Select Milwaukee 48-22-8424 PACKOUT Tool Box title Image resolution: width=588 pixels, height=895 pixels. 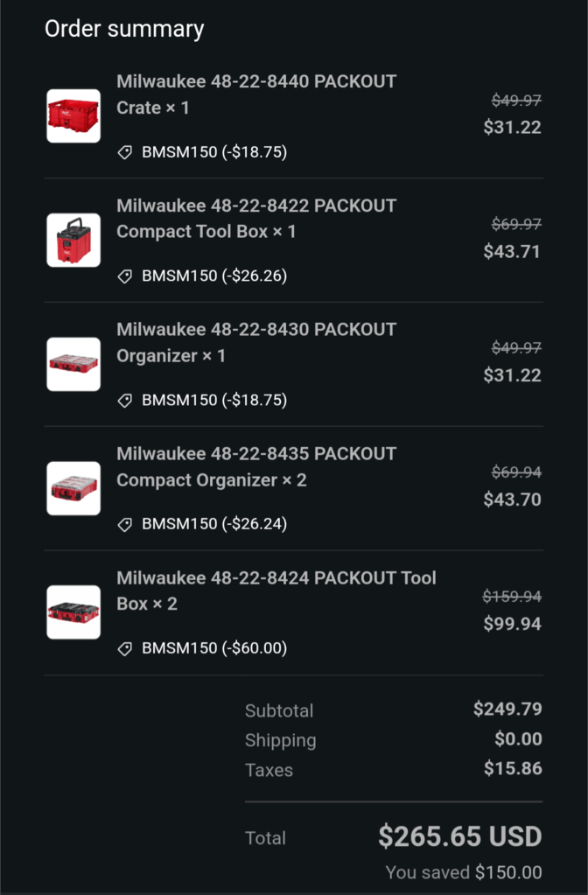(276, 591)
